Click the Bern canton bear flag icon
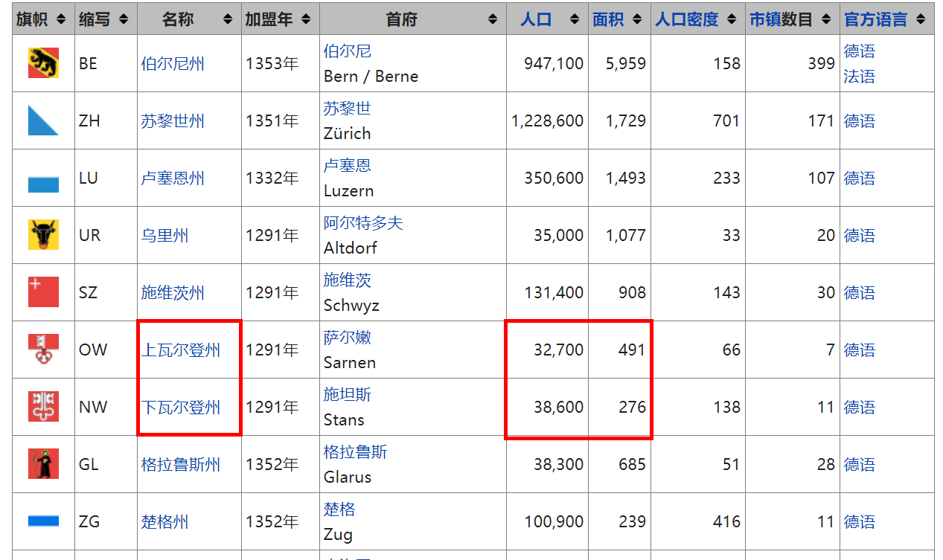The width and height of the screenshot is (943, 560). pyautogui.click(x=43, y=63)
